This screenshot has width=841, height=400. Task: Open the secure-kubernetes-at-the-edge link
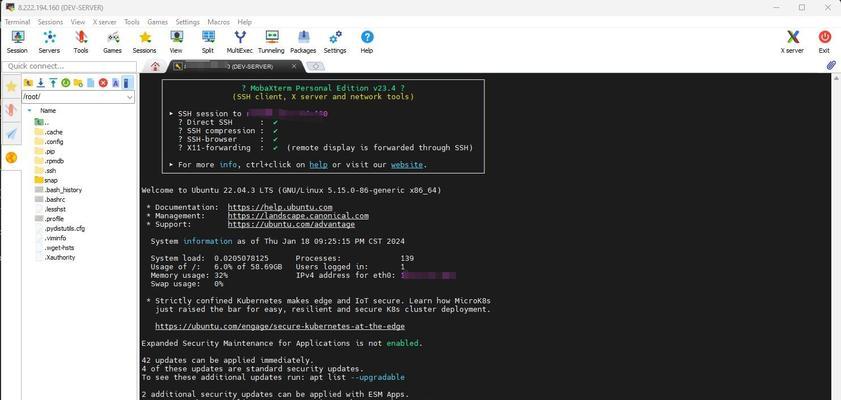(x=280, y=326)
